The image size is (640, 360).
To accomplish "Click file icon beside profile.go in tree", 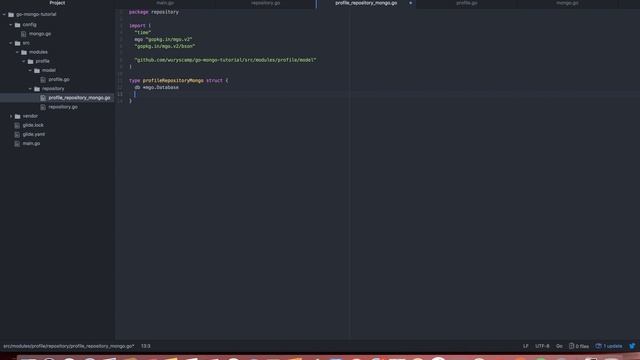I will [x=43, y=80].
